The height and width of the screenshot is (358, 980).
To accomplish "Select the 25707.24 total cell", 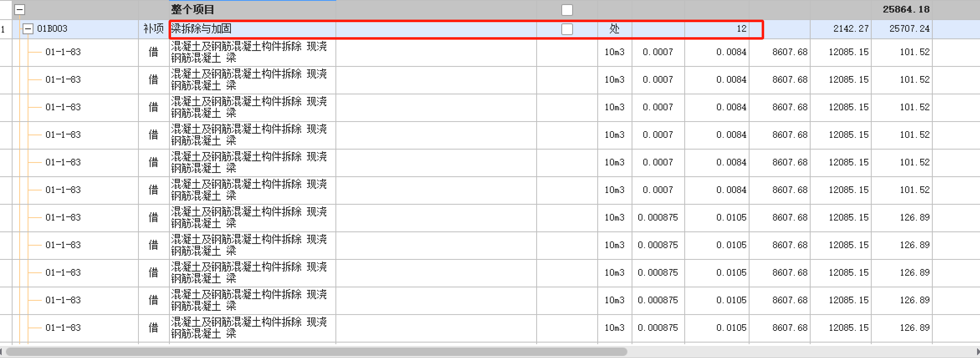I will point(902,29).
